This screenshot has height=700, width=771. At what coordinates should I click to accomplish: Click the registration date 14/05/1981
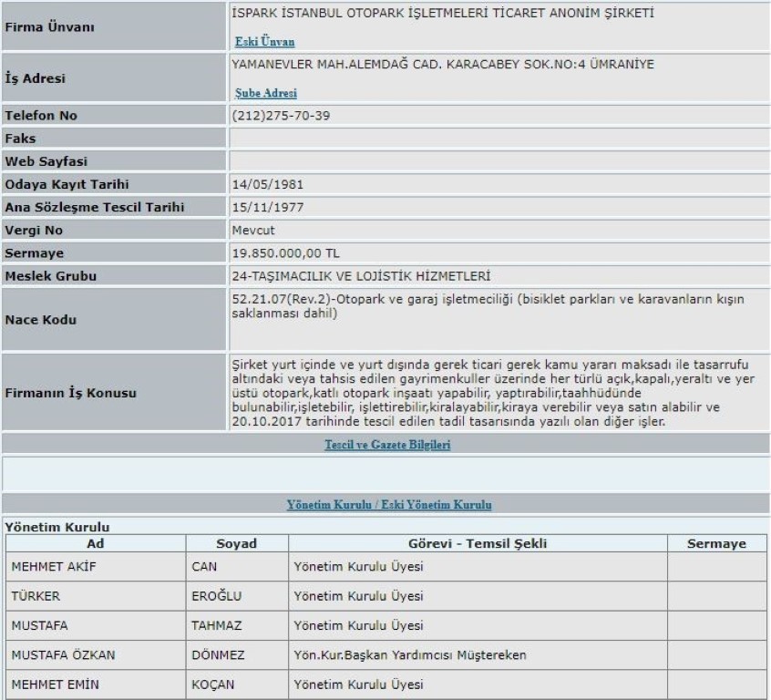[x=269, y=184]
